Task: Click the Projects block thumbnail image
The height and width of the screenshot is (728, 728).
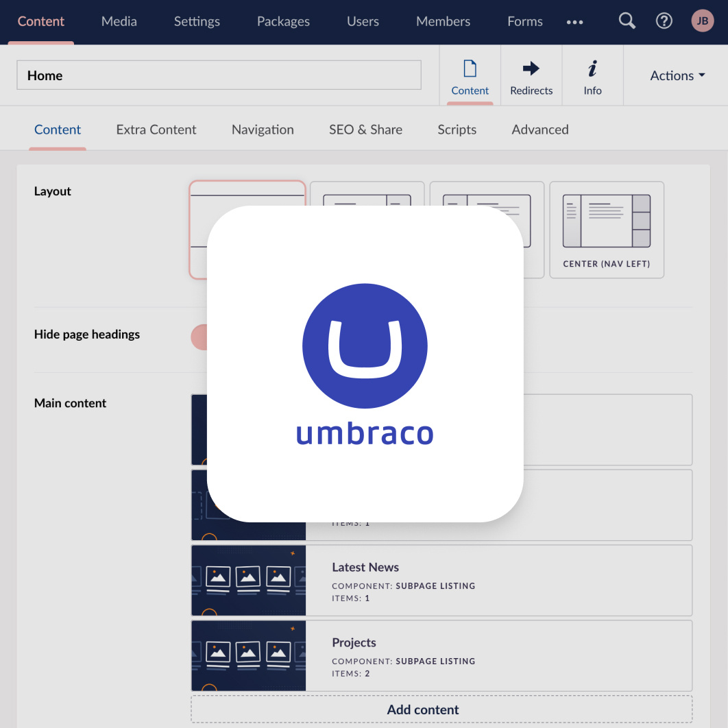Action: [248, 655]
